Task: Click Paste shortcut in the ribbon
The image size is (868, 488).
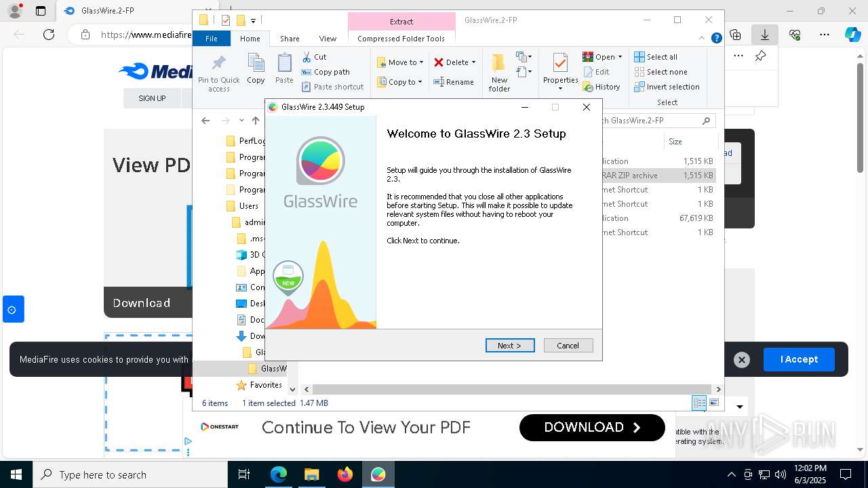Action: [333, 87]
